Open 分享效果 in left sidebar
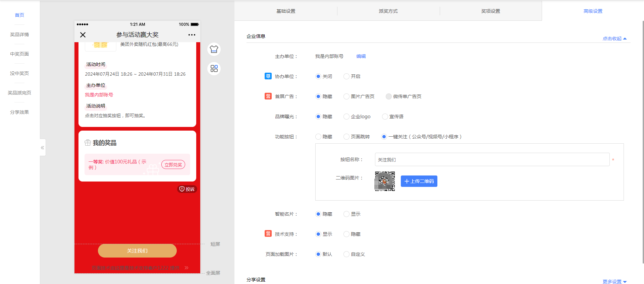The height and width of the screenshot is (284, 644). click(x=19, y=112)
